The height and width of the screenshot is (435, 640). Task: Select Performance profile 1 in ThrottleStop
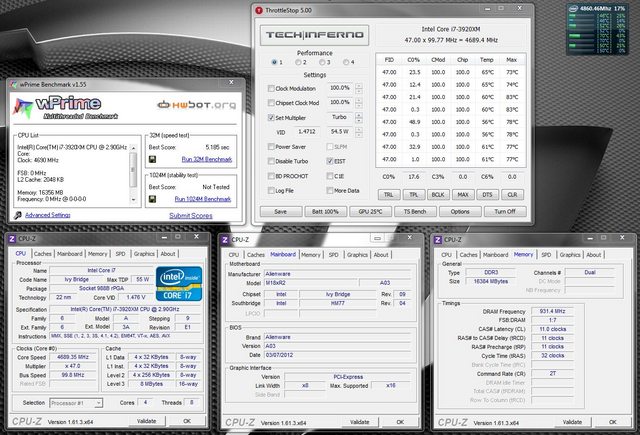coord(274,62)
